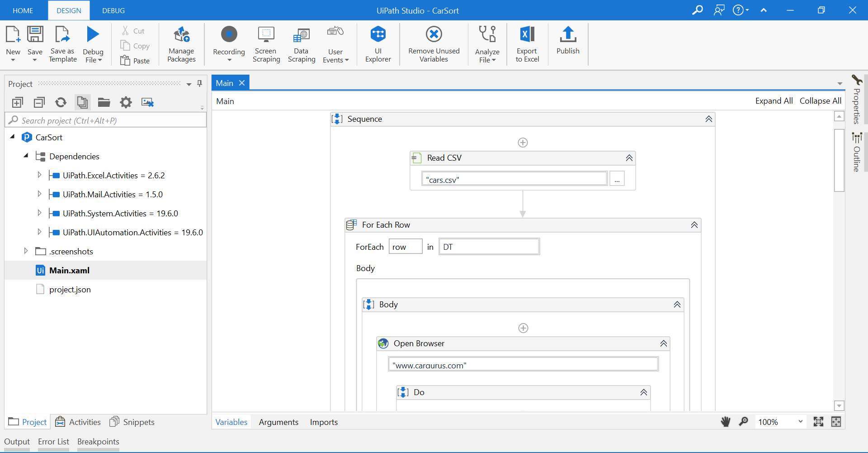This screenshot has height=453, width=868.
Task: Start Screen Scraping
Action: (266, 44)
